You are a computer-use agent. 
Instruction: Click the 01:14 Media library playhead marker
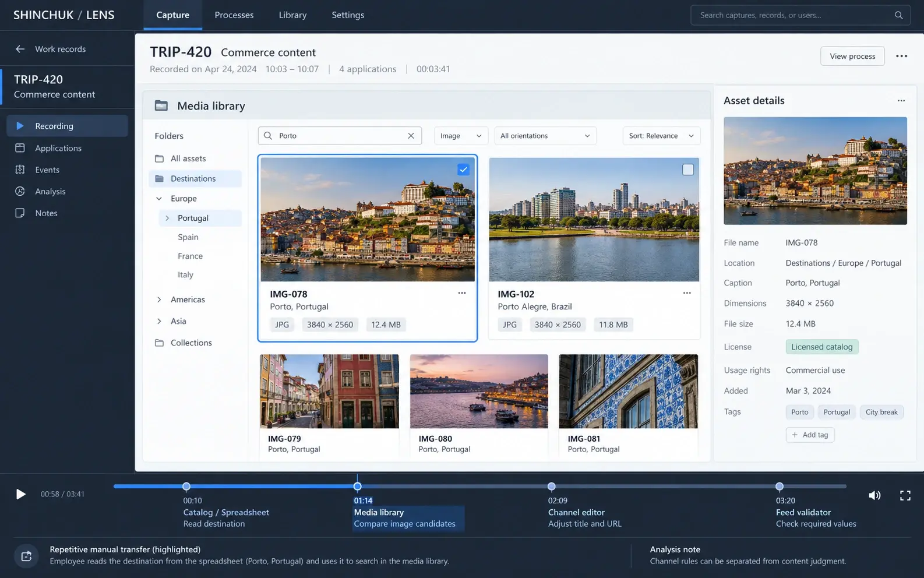[358, 486]
